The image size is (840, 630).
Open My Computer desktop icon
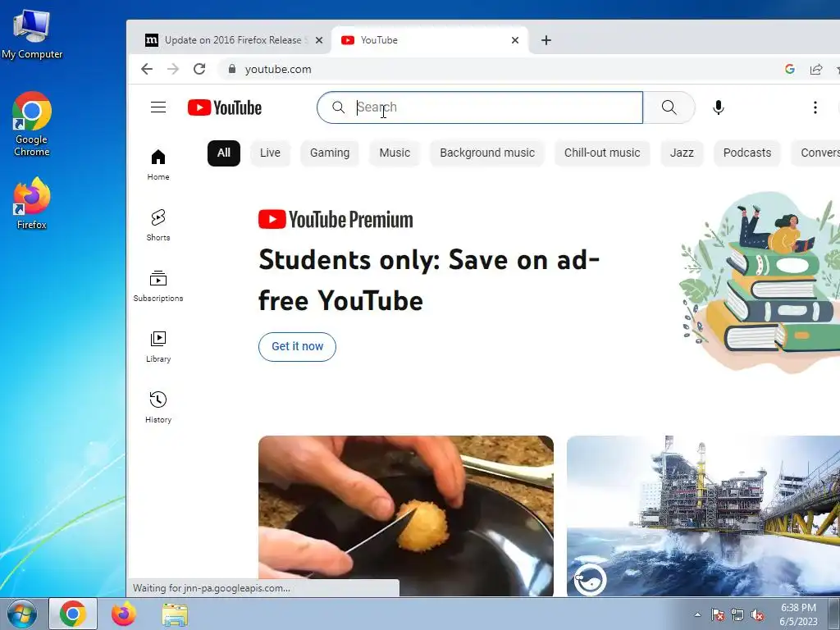(x=32, y=34)
